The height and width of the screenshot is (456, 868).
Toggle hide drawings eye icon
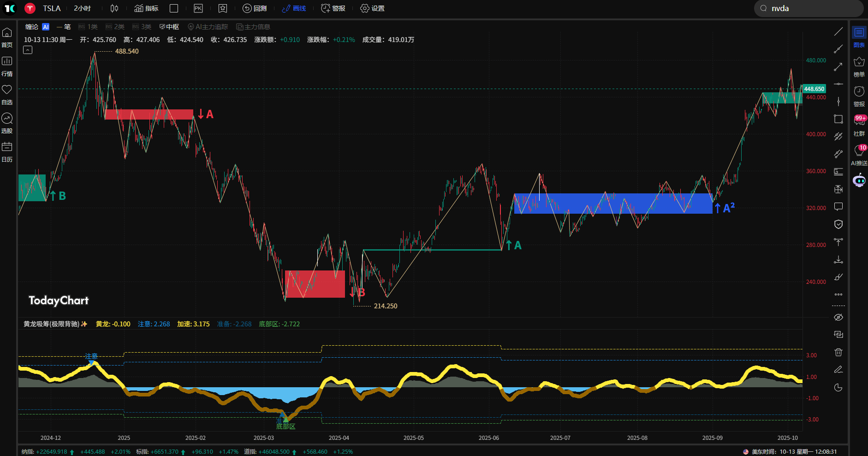click(838, 317)
